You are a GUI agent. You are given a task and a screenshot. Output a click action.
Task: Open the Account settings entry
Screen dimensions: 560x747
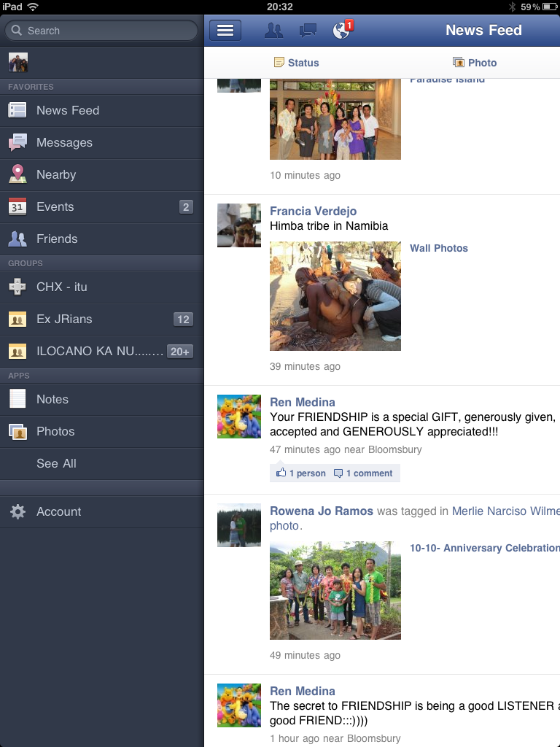[x=102, y=511]
